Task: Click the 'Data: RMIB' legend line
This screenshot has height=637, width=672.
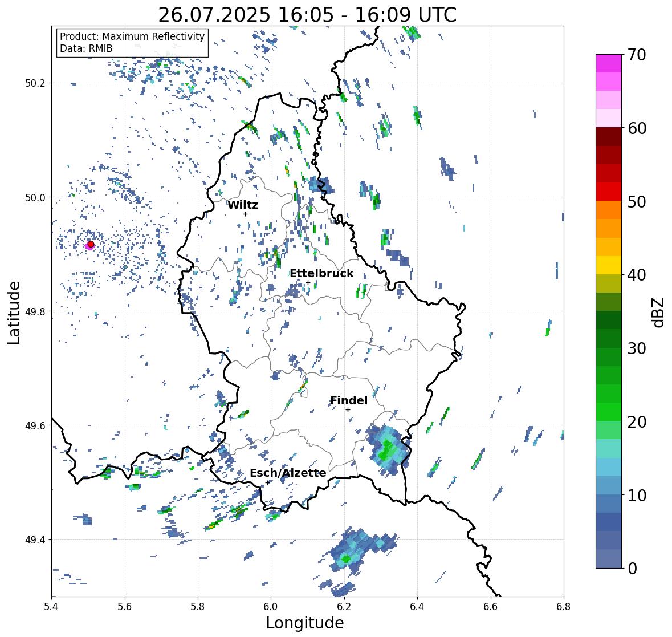Action: [x=86, y=48]
